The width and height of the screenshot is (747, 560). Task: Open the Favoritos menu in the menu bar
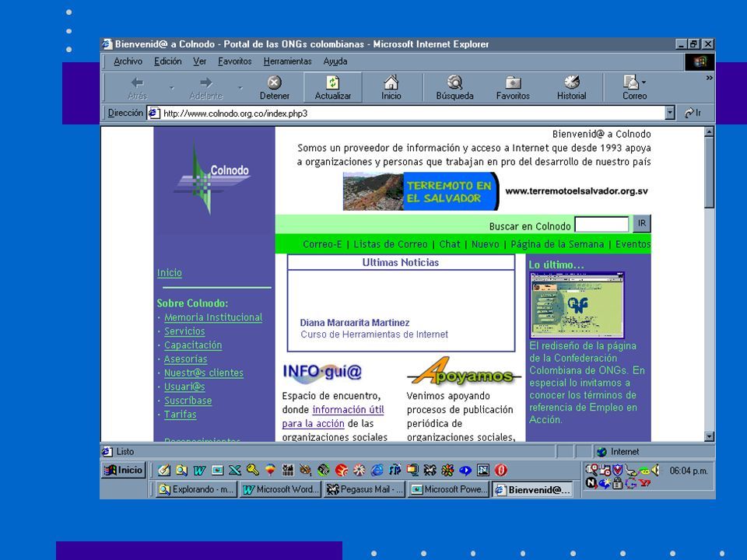(234, 61)
